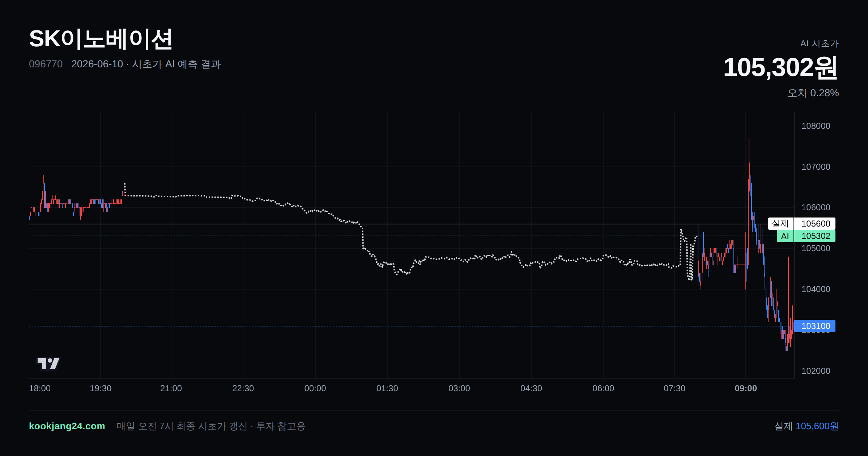
Task: Click the subtitle "2026-06-10 · 시초가 AI 예측 결과"
Action: 146,64
